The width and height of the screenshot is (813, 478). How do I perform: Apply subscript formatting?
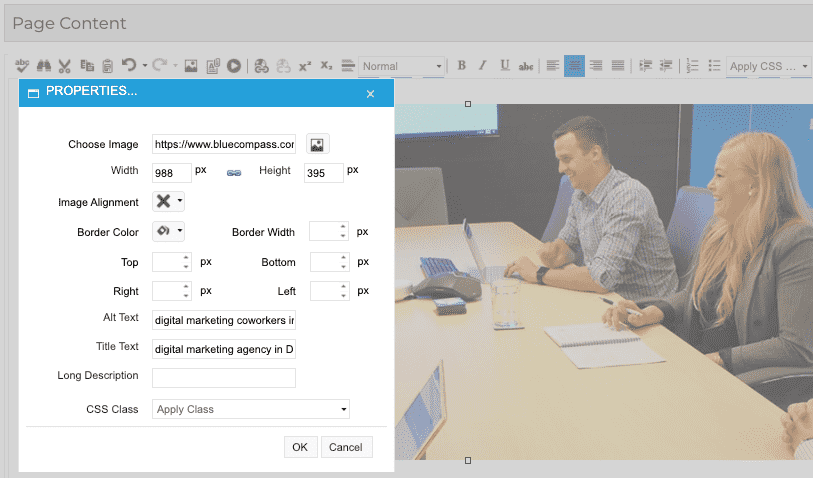326,66
